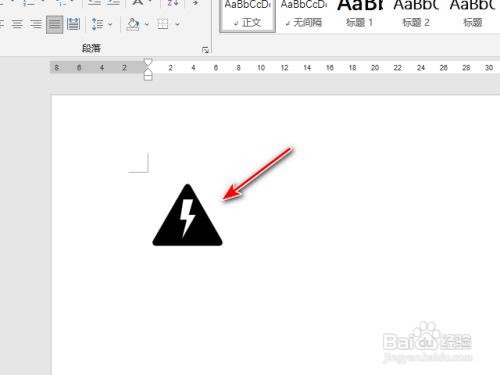Apply the 标题 2 style
This screenshot has width=500, height=375.
pos(416,15)
